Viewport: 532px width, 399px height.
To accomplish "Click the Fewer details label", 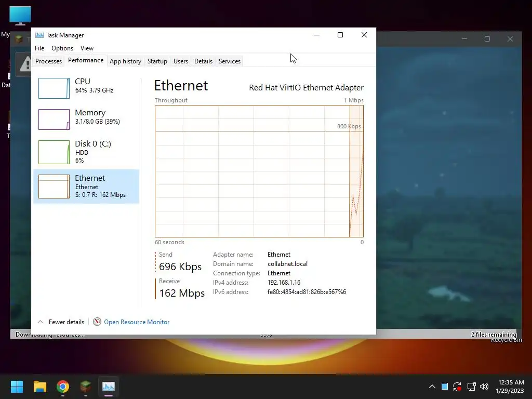I will click(x=66, y=322).
